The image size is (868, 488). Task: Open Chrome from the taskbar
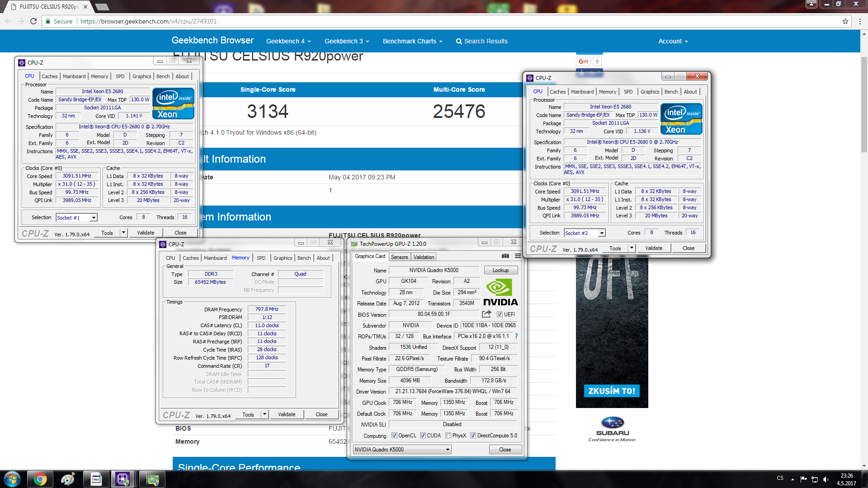(x=40, y=479)
